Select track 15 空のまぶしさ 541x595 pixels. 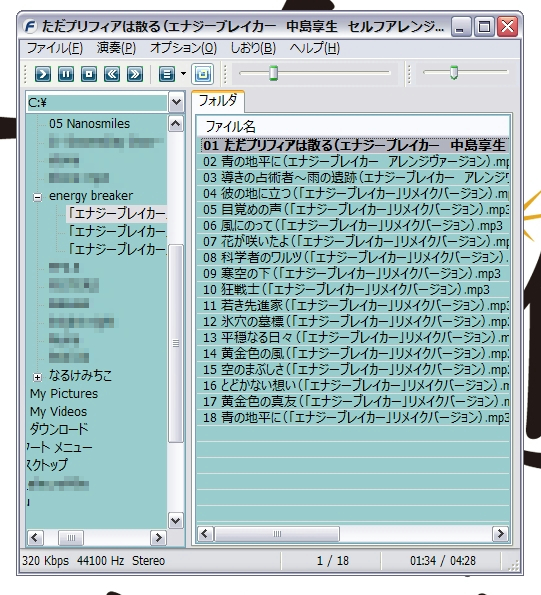coord(352,370)
